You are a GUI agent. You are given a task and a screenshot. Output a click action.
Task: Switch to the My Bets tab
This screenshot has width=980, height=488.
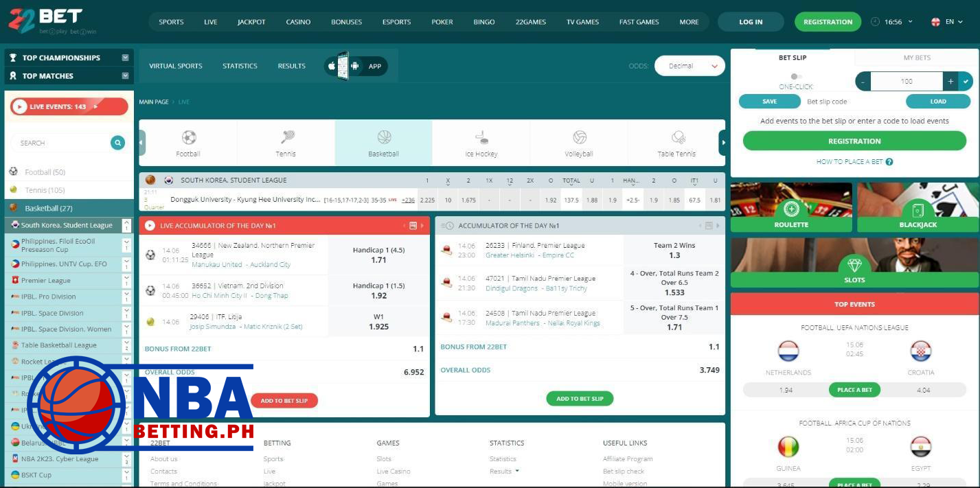(917, 58)
